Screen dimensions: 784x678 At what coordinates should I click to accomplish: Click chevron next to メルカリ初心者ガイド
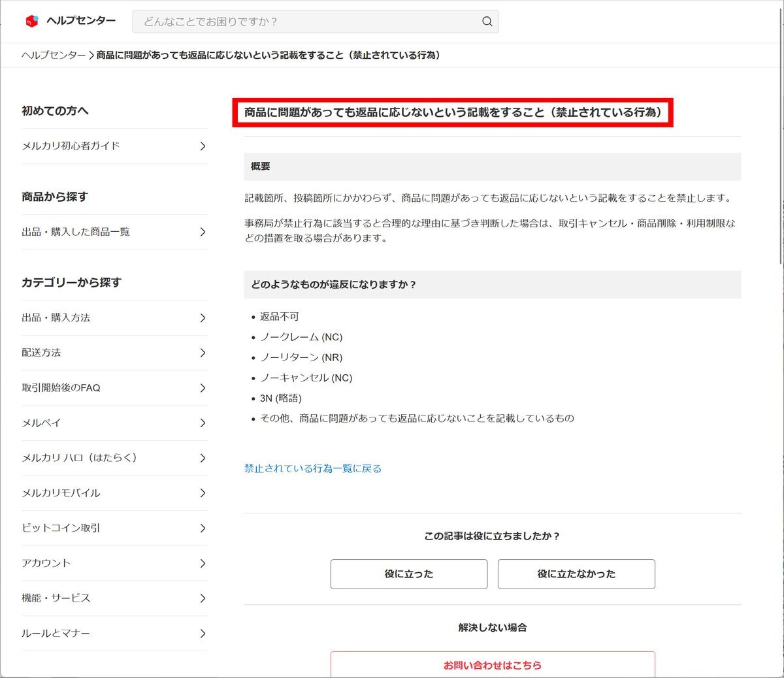(203, 146)
